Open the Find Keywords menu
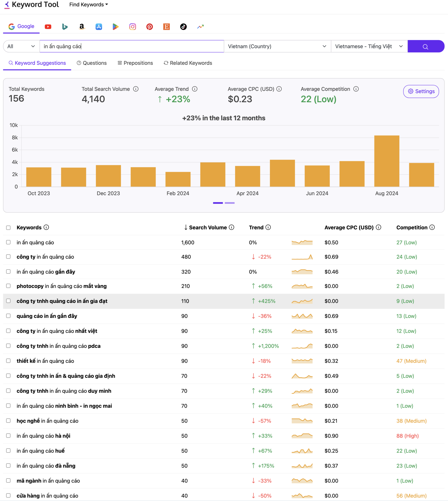The width and height of the screenshot is (448, 501). pos(89,5)
